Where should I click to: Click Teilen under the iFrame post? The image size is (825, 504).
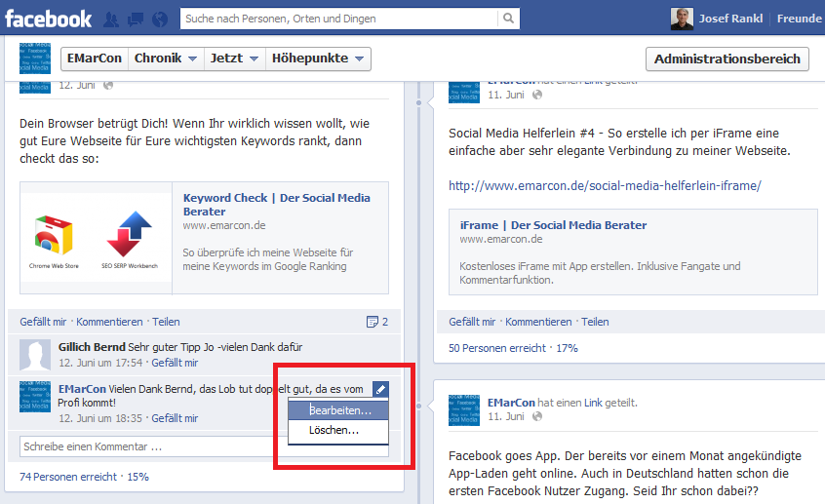click(x=595, y=322)
